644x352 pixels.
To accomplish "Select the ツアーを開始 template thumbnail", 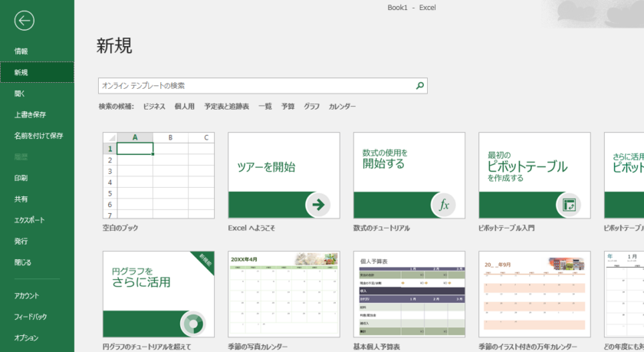I will coord(284,176).
